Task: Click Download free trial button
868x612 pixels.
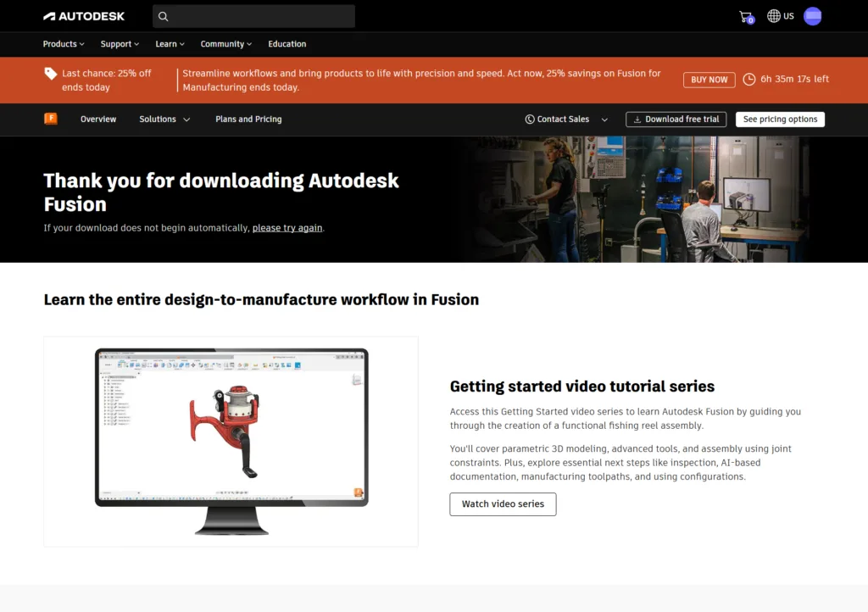Action: click(x=676, y=119)
